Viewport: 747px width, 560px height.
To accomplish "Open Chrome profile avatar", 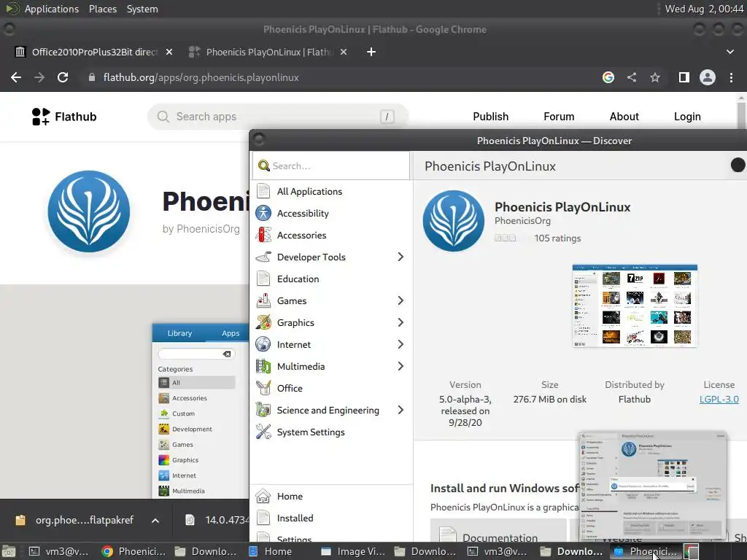I will (x=708, y=77).
